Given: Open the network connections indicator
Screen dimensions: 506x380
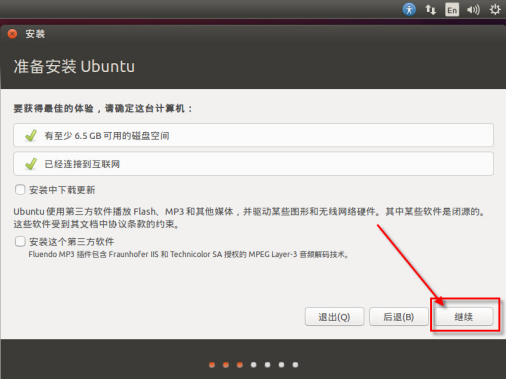Looking at the screenshot, I should point(430,10).
